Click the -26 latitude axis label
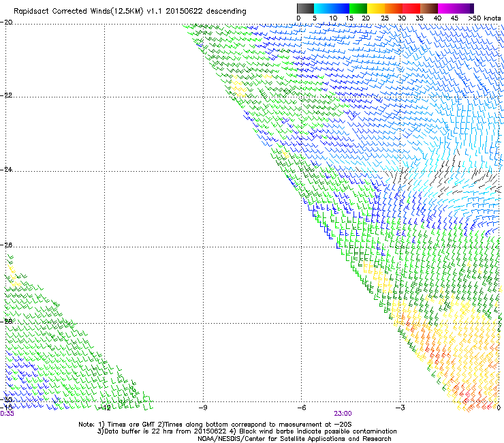Screen dimensions: 504x443 tap(6, 245)
